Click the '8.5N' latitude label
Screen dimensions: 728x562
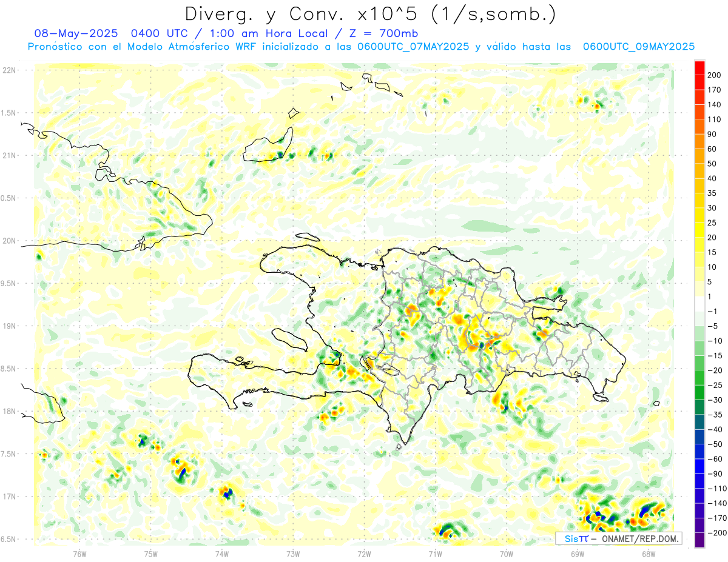click(8, 369)
